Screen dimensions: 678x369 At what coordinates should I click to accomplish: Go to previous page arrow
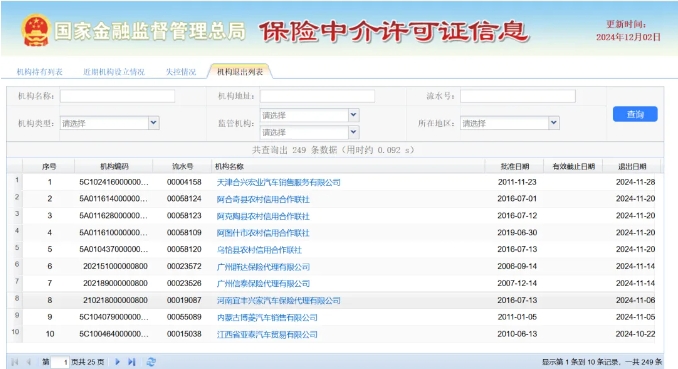click(29, 362)
